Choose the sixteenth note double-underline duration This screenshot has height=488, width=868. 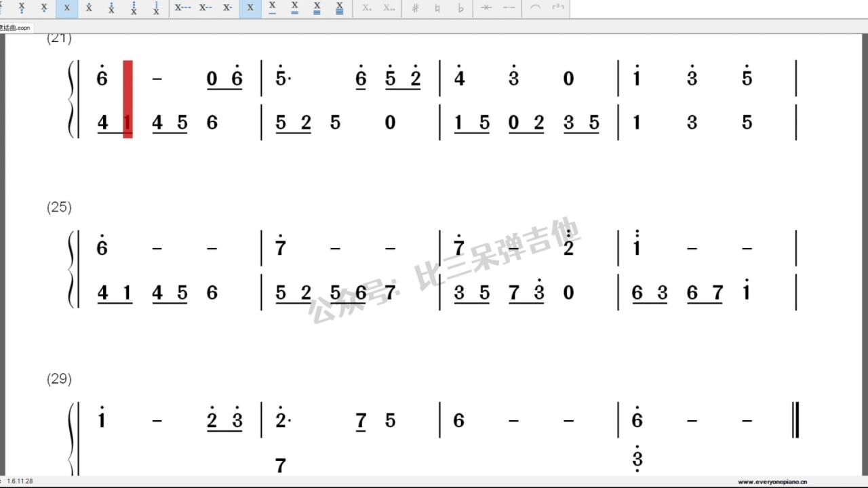point(295,8)
